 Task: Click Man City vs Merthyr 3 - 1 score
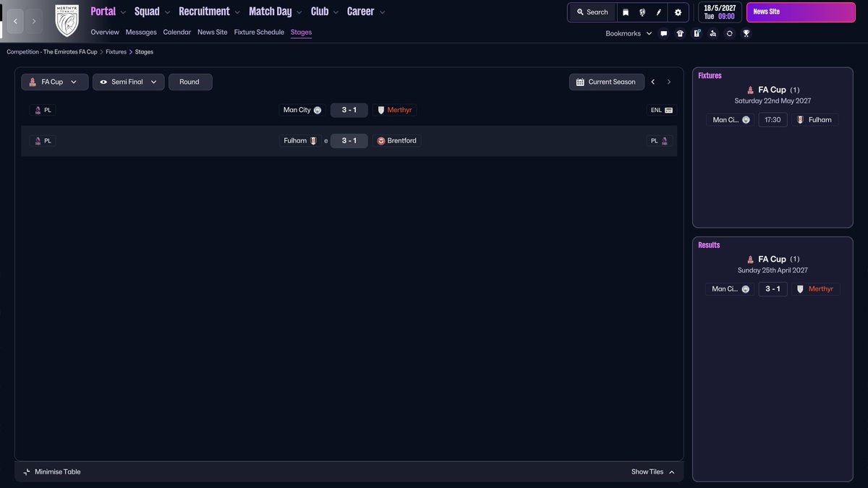pos(349,111)
